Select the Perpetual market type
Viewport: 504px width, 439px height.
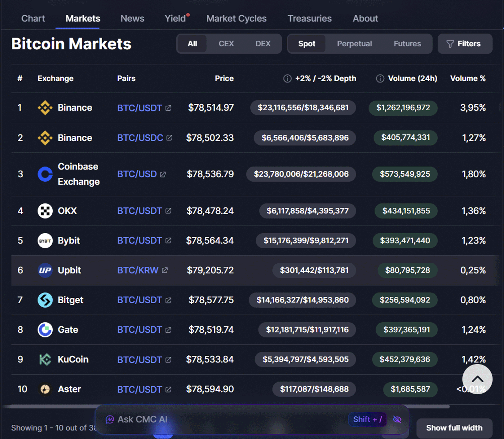pyautogui.click(x=354, y=44)
